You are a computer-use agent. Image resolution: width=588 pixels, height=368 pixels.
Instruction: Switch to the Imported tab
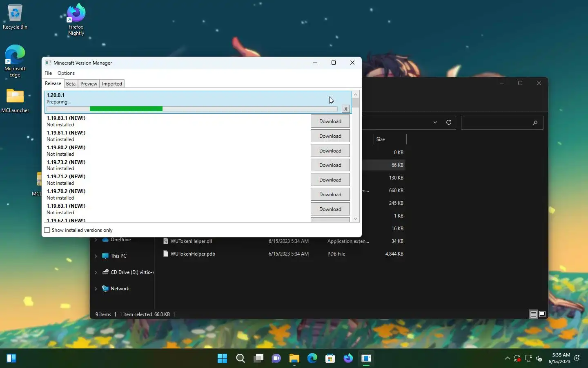112,84
